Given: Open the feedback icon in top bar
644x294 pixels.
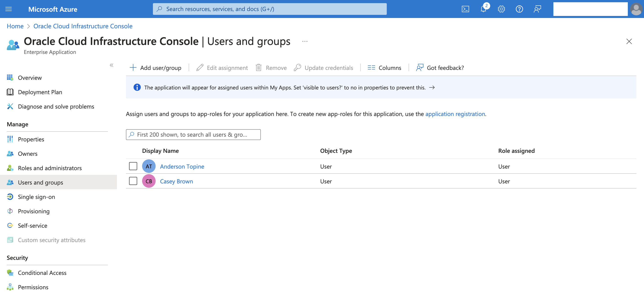Looking at the screenshot, I should (x=537, y=9).
